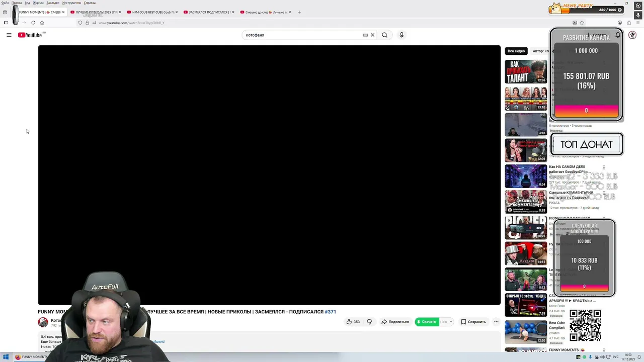This screenshot has height=362, width=644.
Task: Open the tracking protection shield icon
Action: point(80,23)
